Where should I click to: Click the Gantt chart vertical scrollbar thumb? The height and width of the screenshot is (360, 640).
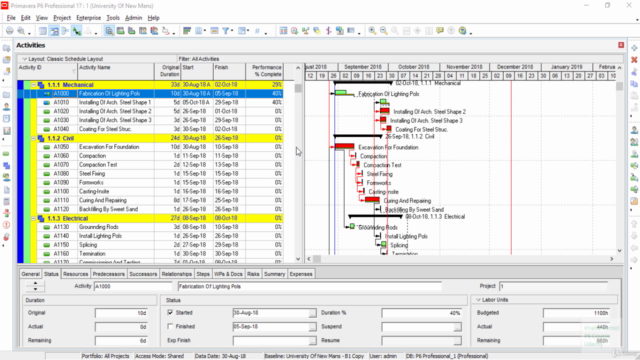pyautogui.click(x=619, y=86)
